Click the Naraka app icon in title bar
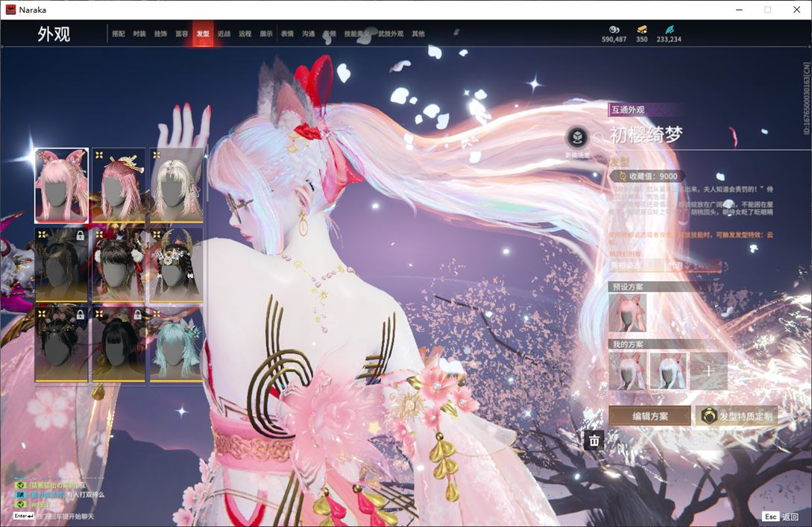The height and width of the screenshot is (527, 812). click(x=10, y=10)
